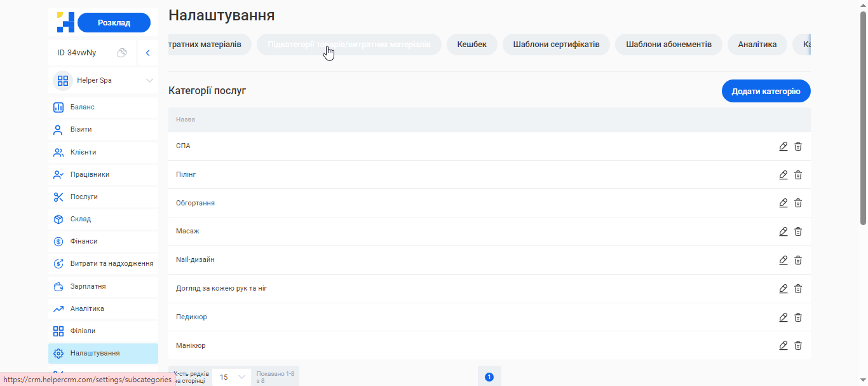
Task: Select page 1 in the pagination
Action: coord(489,376)
